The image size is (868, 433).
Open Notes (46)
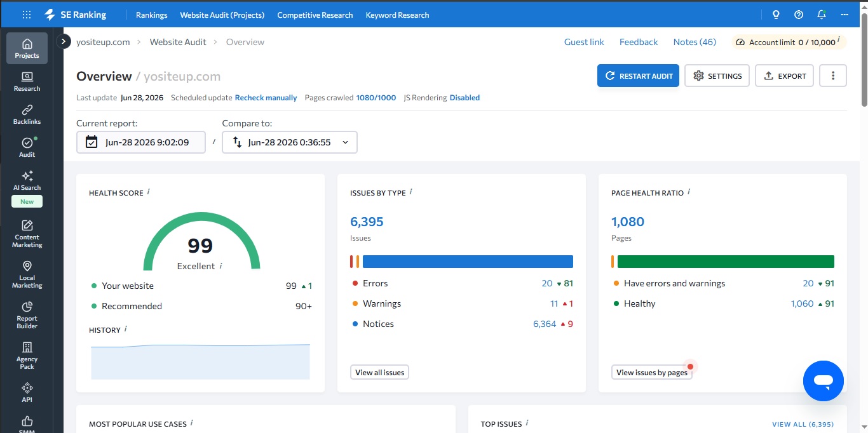point(695,42)
